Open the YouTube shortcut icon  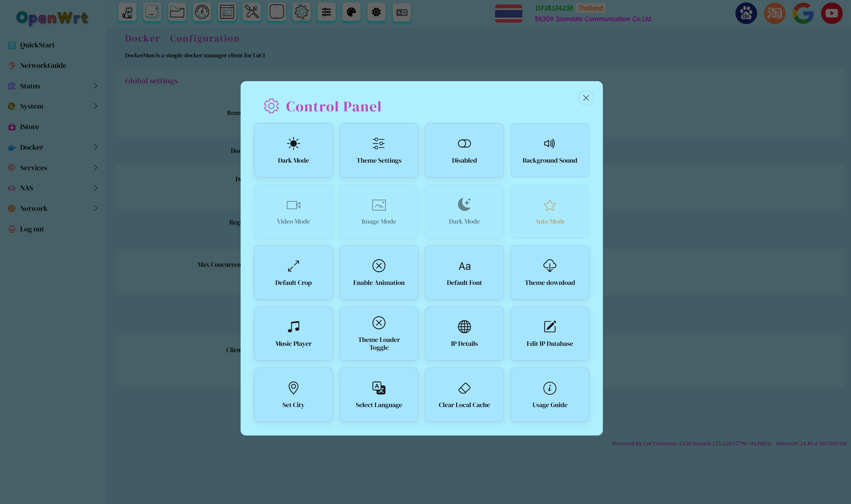coord(832,13)
